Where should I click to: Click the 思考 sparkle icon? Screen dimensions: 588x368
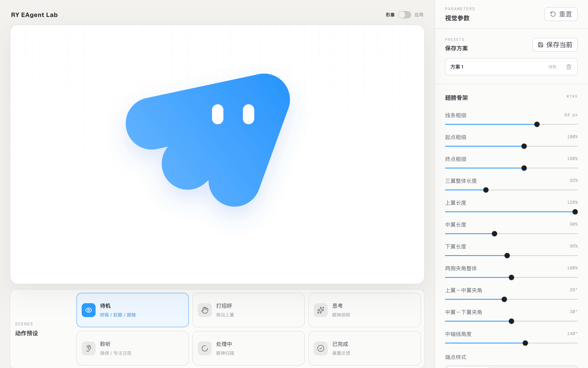321,310
